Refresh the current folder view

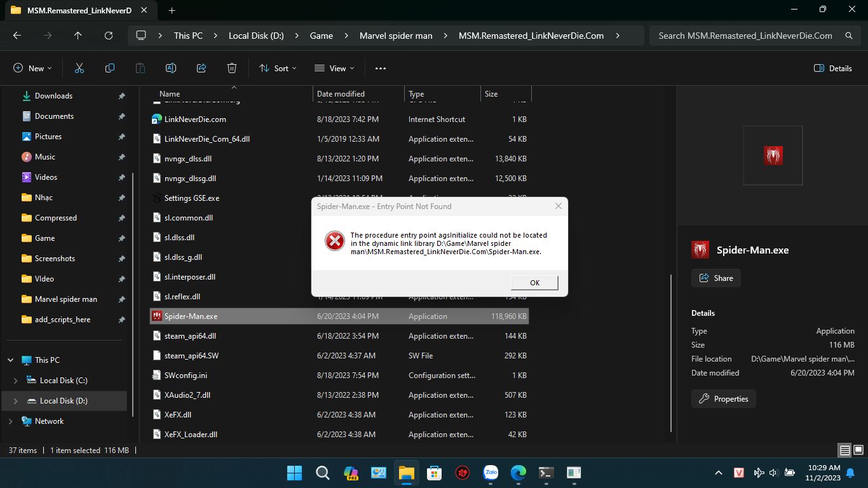tap(109, 36)
